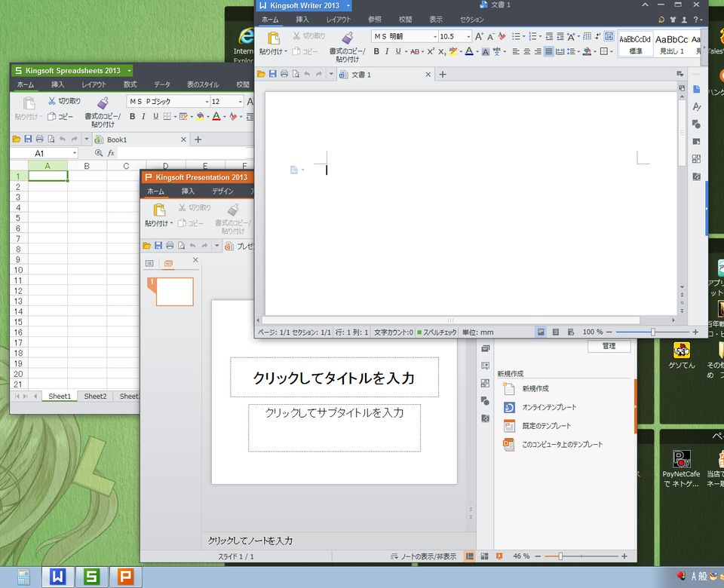Viewport: 724px width, 588px height.
Task: Click the increase indent icon in Writer
Action: [560, 36]
